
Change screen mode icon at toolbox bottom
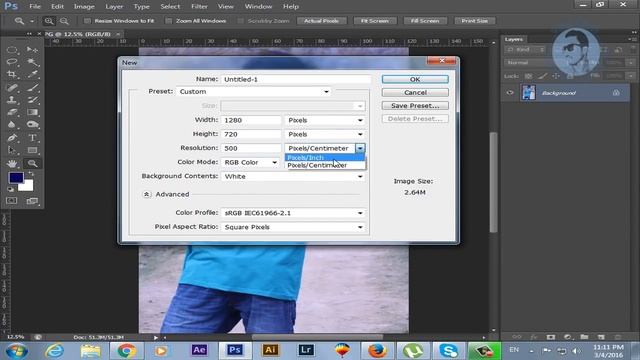point(32,201)
